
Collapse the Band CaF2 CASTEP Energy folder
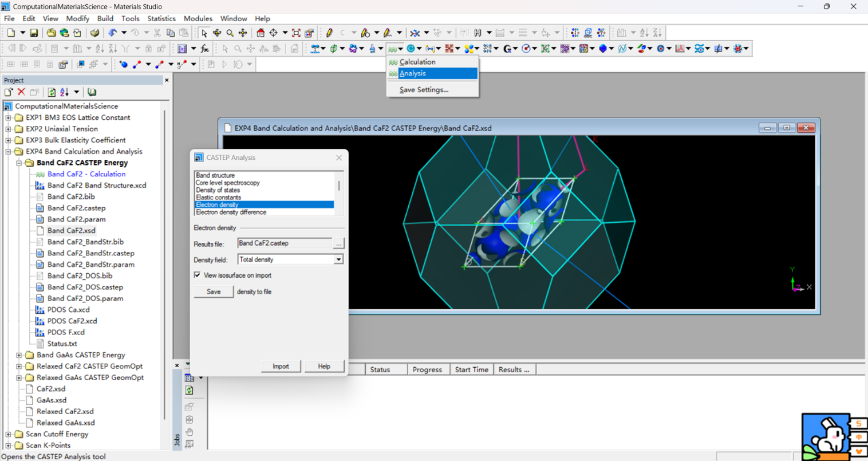click(19, 163)
